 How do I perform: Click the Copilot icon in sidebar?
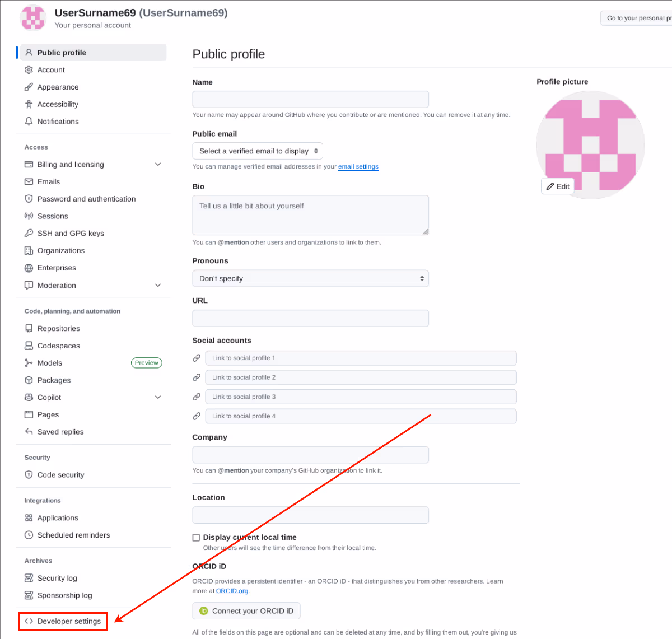point(29,398)
